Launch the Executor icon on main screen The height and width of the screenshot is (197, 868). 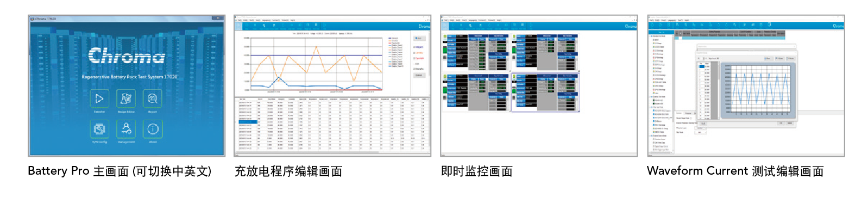coord(99,98)
